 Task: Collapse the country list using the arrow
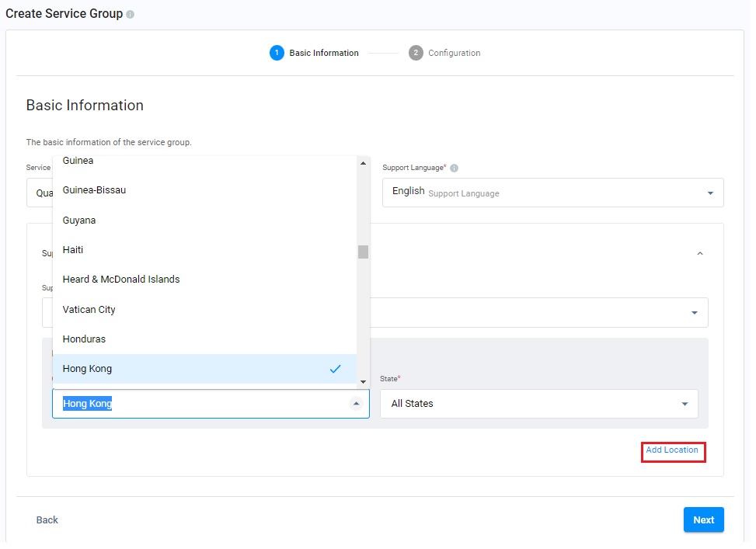click(x=356, y=404)
